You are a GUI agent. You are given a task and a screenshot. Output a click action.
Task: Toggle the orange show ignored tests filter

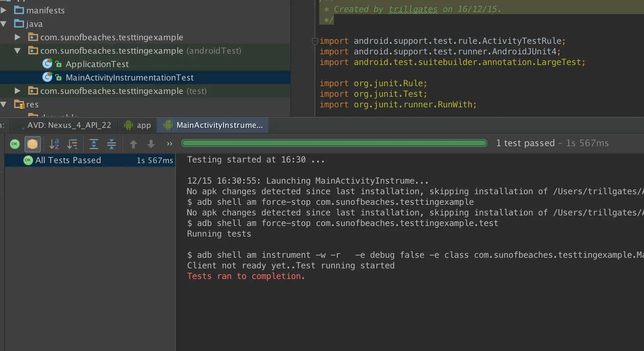coord(32,144)
